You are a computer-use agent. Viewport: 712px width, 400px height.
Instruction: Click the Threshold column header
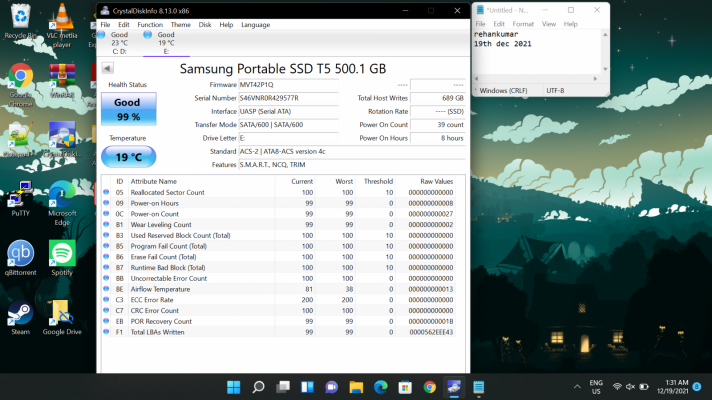pos(375,181)
